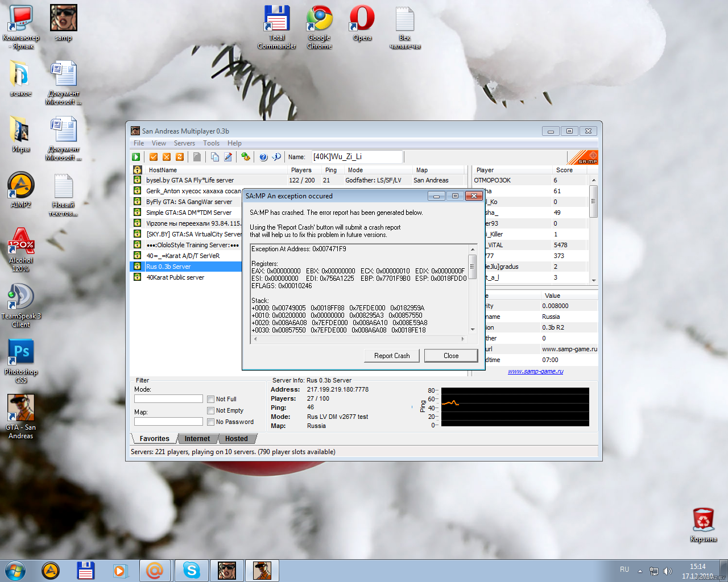Open the Корзина recycle bin
This screenshot has width=728, height=582.
[x=704, y=525]
